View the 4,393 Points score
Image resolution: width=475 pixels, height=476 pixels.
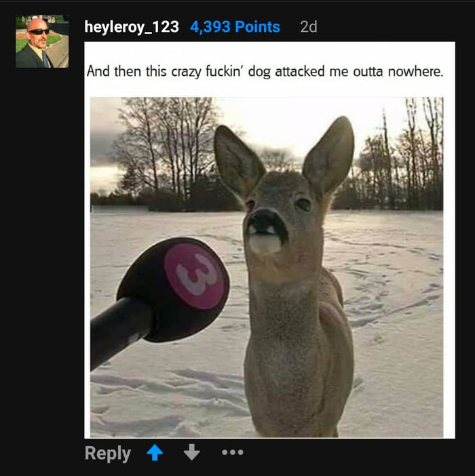(235, 26)
